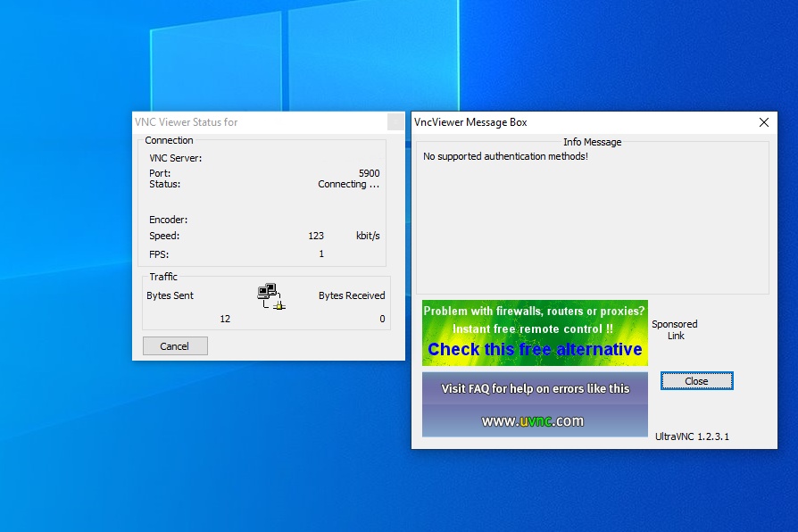Click the 'No supported authentication methods!' message
Viewport: 798px width, 532px height.
point(505,156)
